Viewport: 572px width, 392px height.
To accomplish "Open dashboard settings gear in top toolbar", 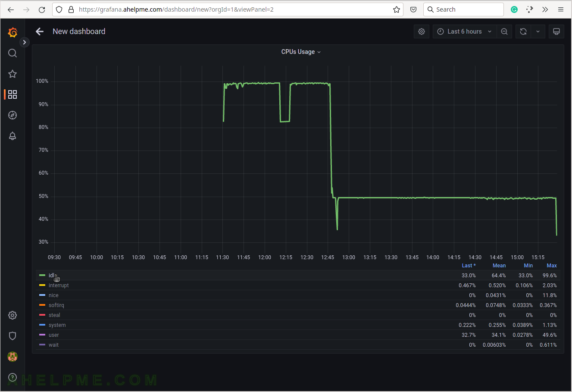I will (x=422, y=31).
